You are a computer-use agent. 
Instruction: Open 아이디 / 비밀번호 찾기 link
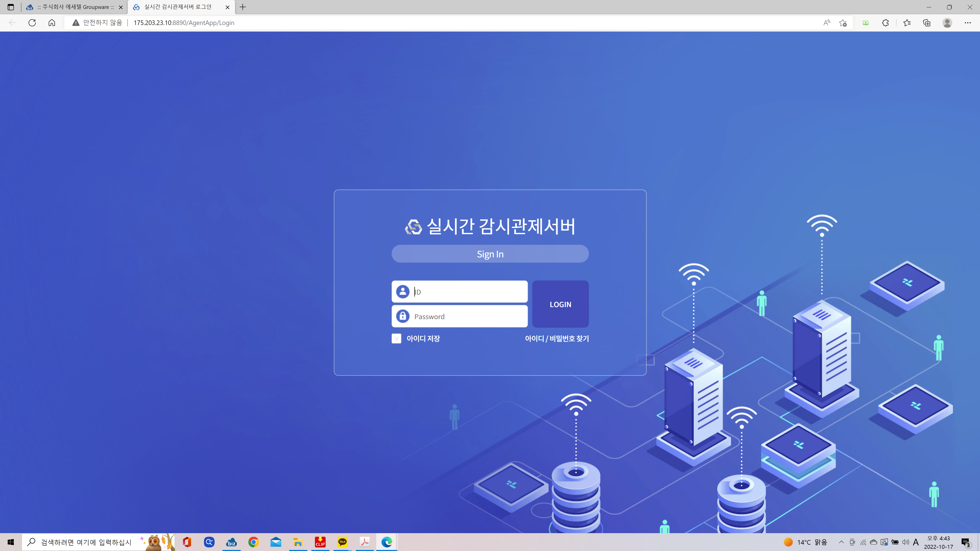click(x=557, y=339)
